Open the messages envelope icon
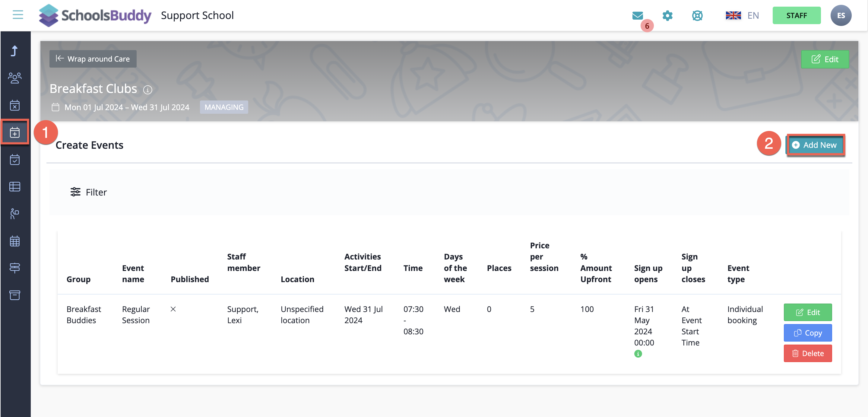 click(x=638, y=15)
